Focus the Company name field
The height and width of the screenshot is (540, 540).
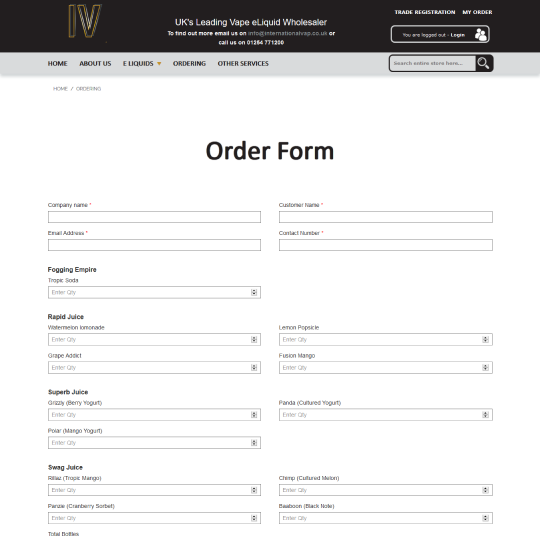(154, 217)
